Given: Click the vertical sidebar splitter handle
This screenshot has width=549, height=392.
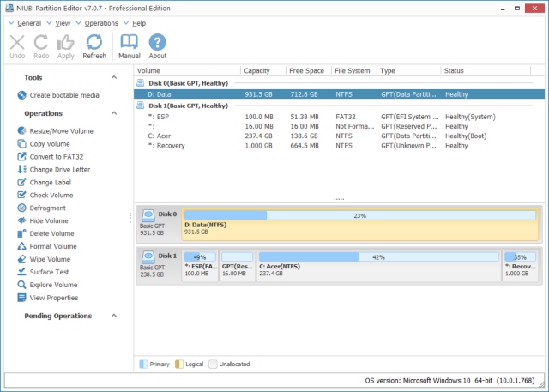Looking at the screenshot, I should [x=130, y=218].
